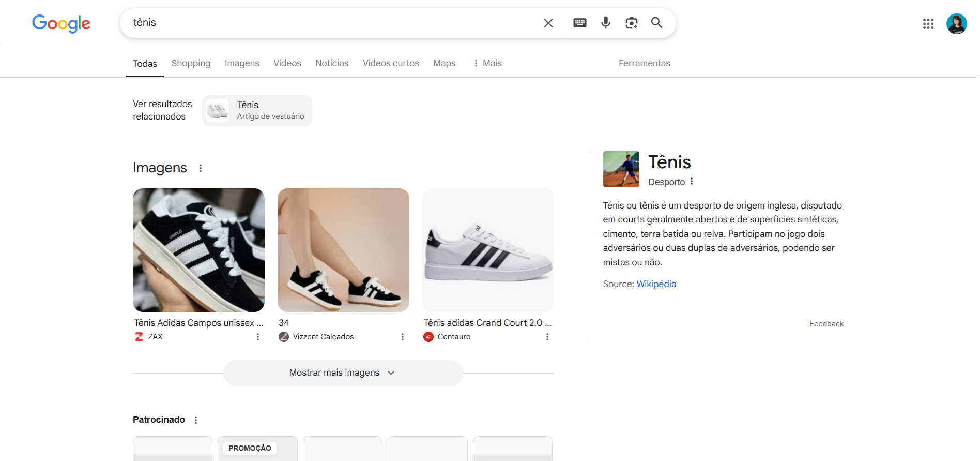The height and width of the screenshot is (461, 980).
Task: Click the ZAX site favicon
Action: coord(139,337)
